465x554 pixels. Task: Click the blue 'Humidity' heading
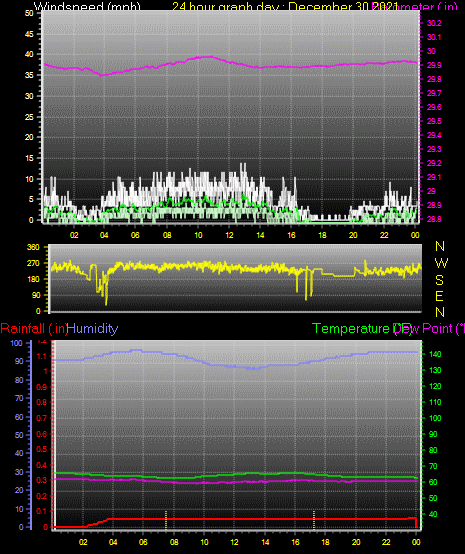tap(92, 329)
